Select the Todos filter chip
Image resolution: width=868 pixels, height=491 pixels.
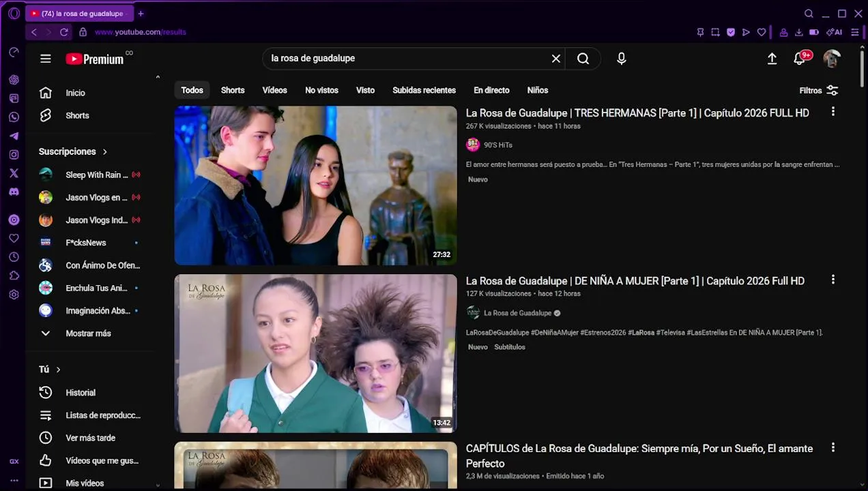click(192, 90)
